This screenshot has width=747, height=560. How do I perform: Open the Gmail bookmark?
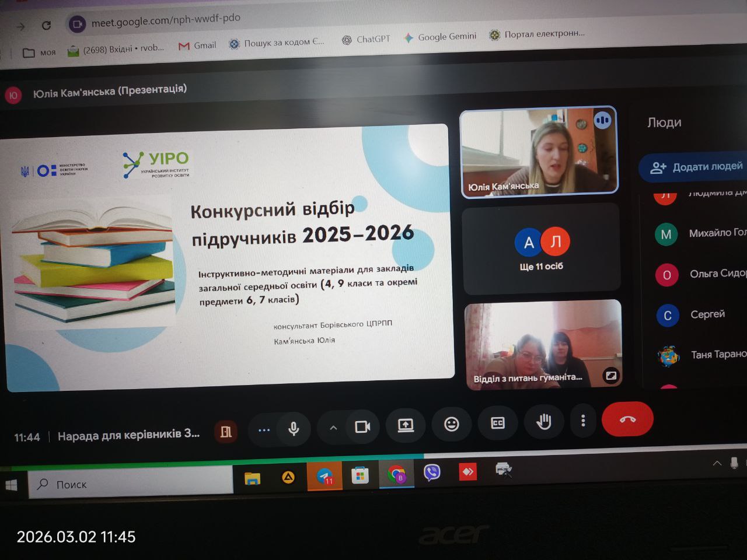(x=197, y=45)
